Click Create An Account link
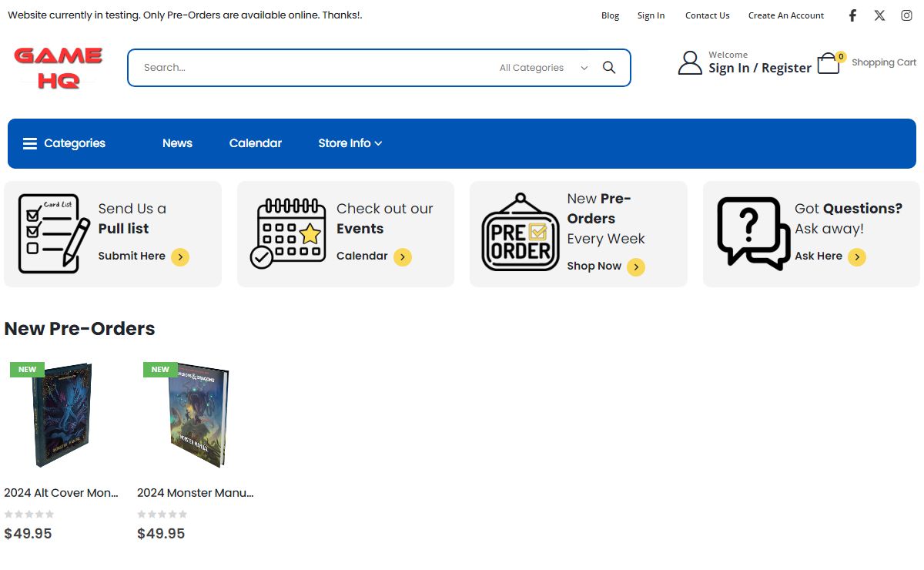Image resolution: width=924 pixels, height=570 pixels. (x=786, y=15)
